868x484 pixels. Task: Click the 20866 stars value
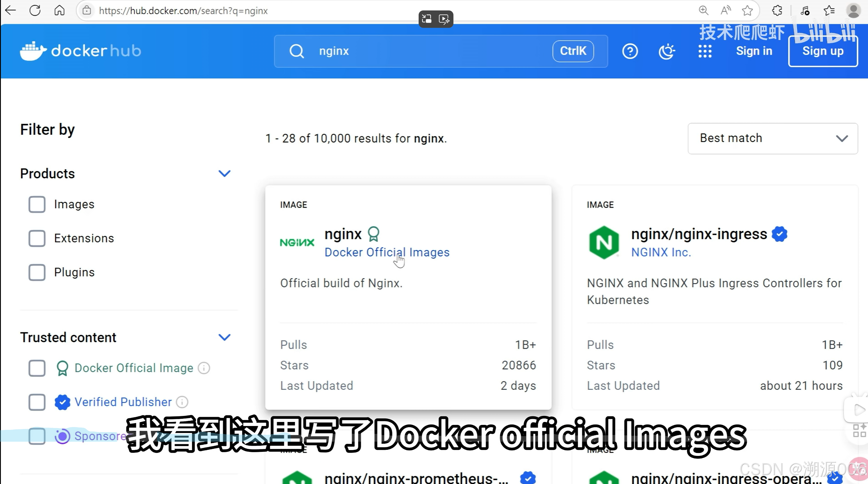[x=519, y=365]
